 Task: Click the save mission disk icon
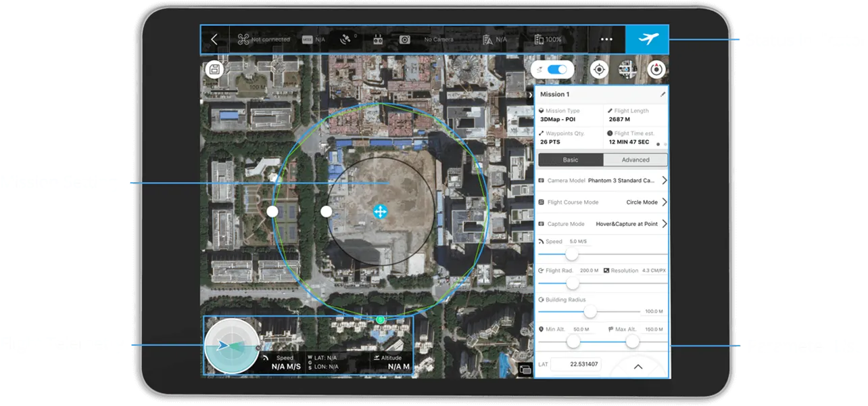click(x=215, y=69)
